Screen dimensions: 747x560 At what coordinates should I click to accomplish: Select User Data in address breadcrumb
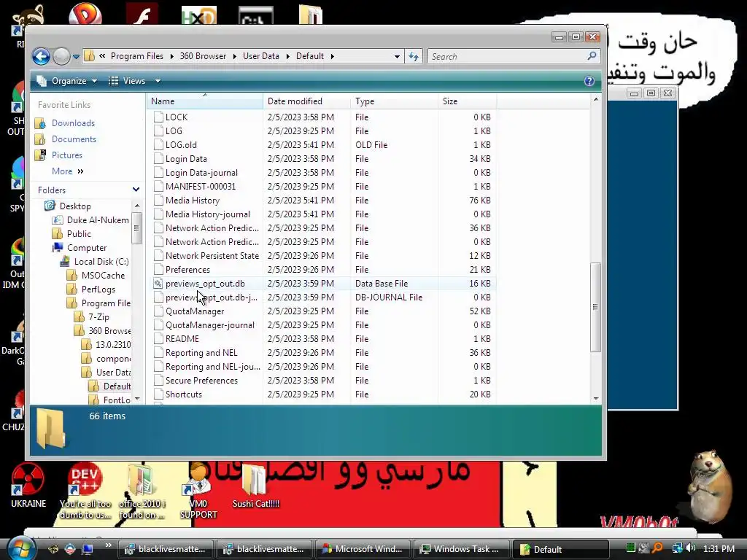coord(261,56)
